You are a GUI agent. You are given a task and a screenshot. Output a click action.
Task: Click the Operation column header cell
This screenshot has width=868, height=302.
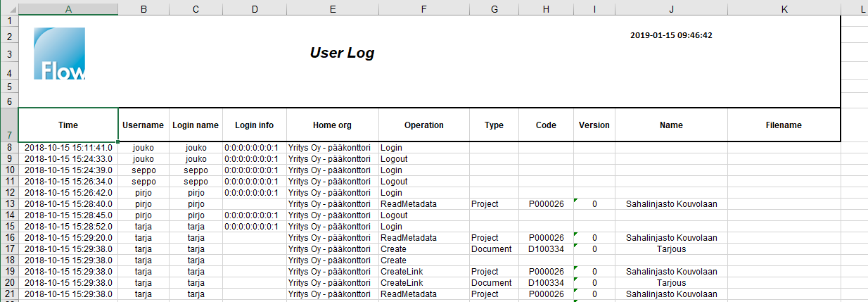coord(423,125)
